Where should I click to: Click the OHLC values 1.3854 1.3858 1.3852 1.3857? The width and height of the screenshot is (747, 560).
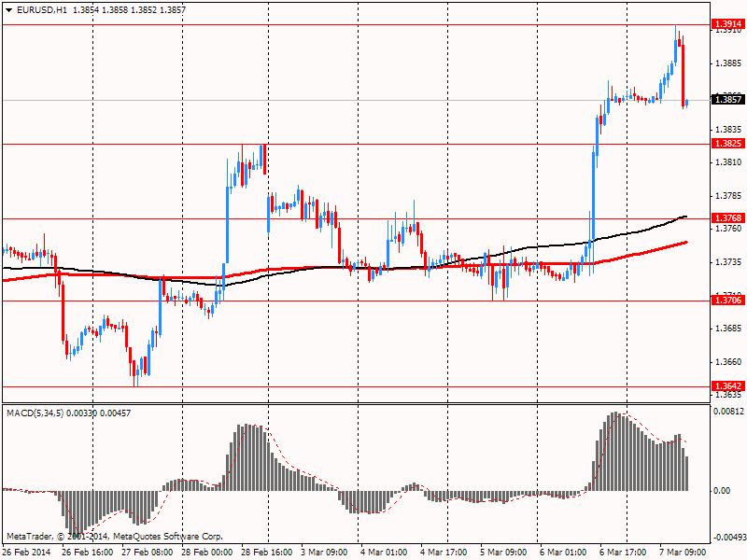pos(129,9)
